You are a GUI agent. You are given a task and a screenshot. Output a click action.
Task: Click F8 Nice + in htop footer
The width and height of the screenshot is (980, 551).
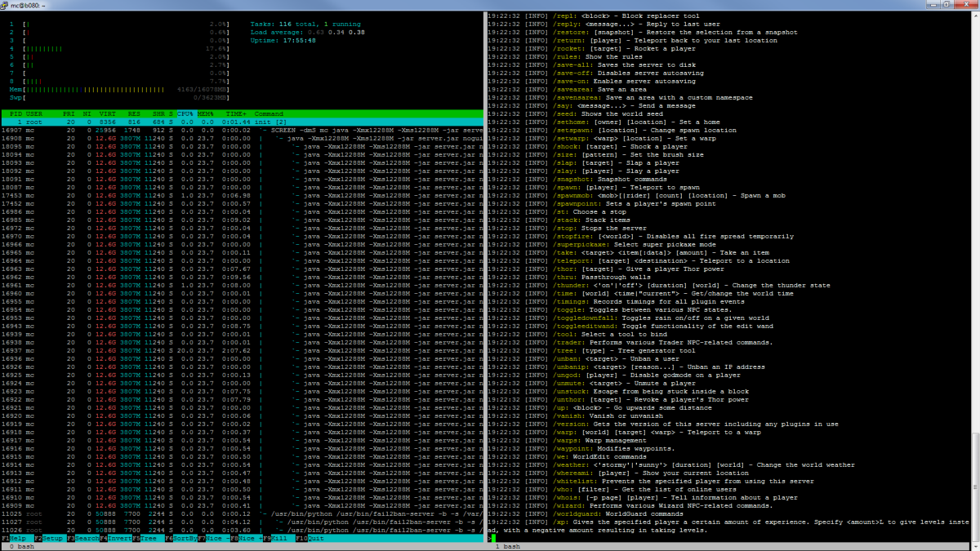click(245, 539)
